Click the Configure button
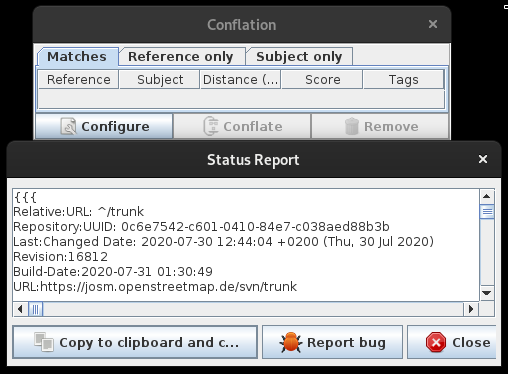The image size is (508, 374). tap(104, 126)
